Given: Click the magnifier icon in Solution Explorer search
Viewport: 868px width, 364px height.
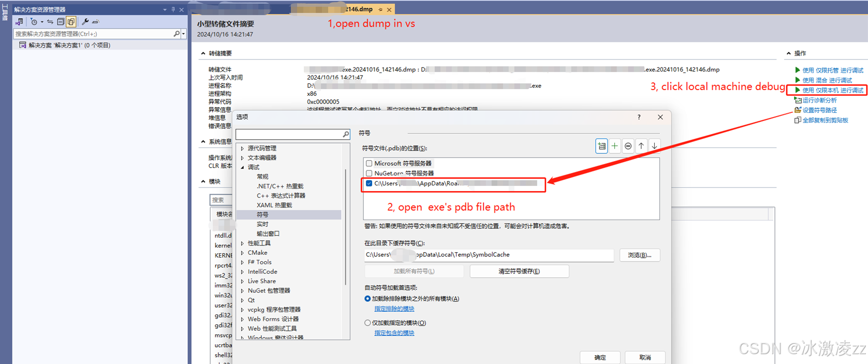Looking at the screenshot, I should click(x=176, y=34).
